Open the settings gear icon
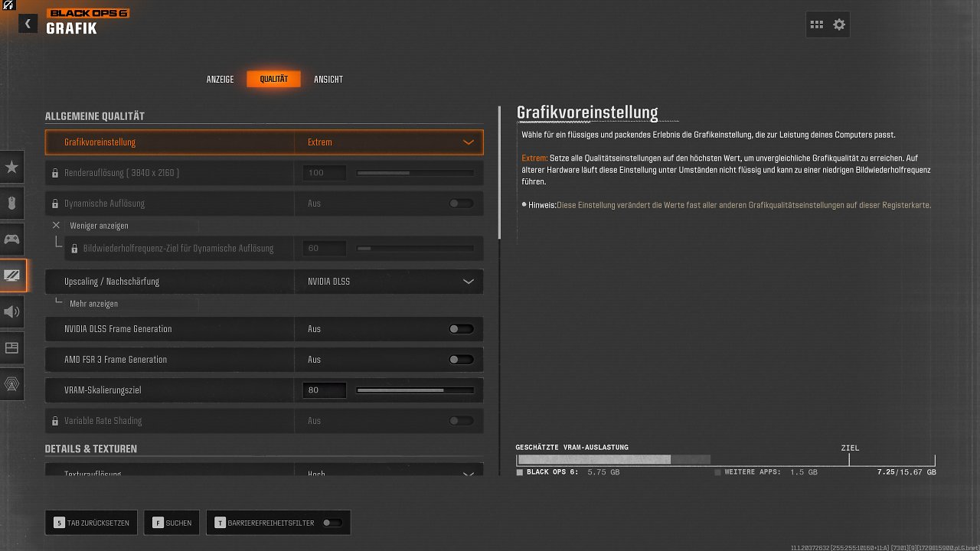980x551 pixels. pos(839,24)
